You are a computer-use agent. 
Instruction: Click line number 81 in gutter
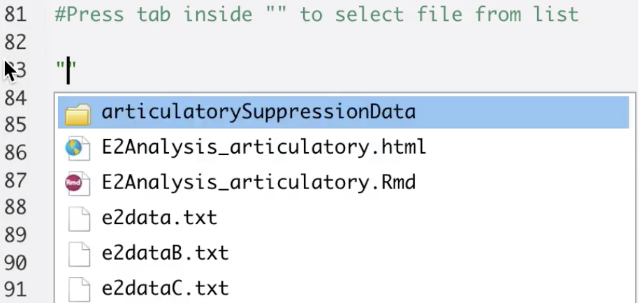point(15,15)
